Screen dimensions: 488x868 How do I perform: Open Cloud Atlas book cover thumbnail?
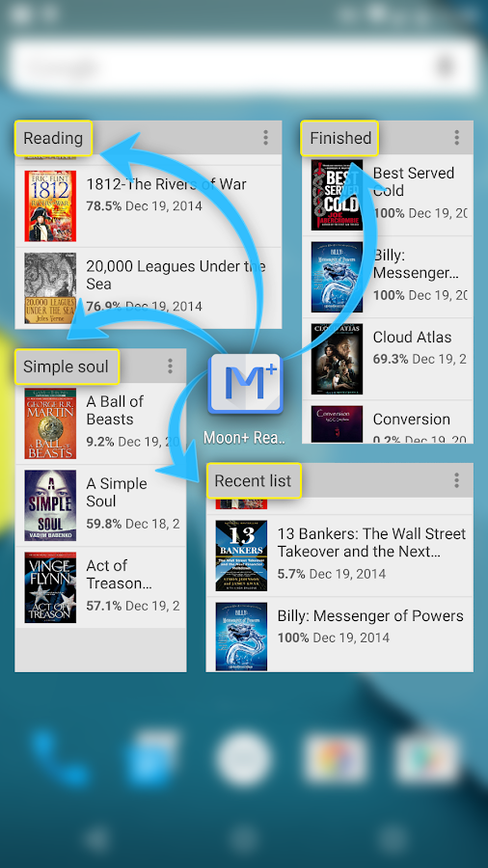point(337,359)
